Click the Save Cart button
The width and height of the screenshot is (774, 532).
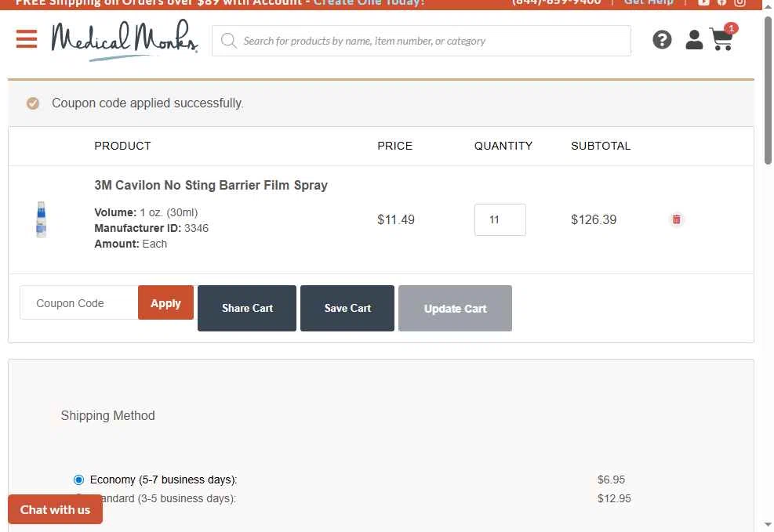tap(347, 308)
